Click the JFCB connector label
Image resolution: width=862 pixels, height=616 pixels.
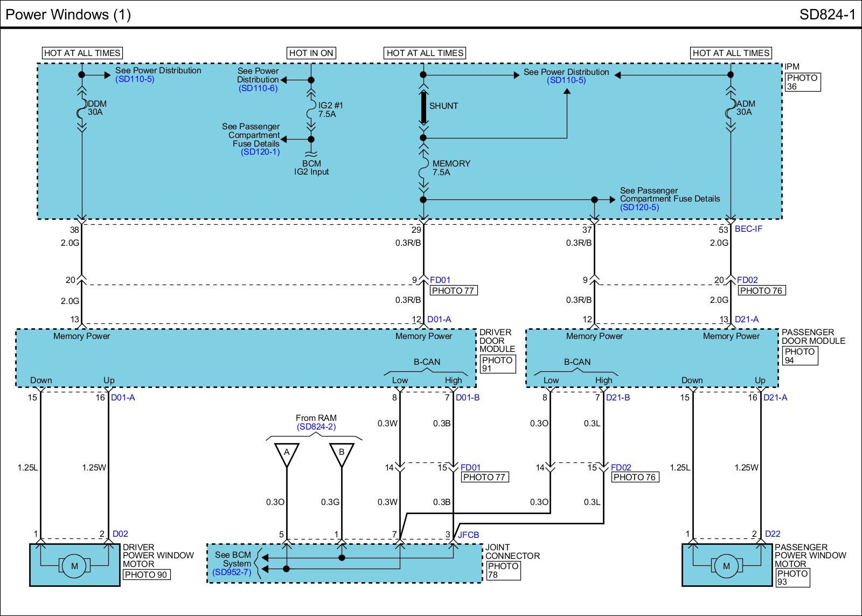(468, 535)
